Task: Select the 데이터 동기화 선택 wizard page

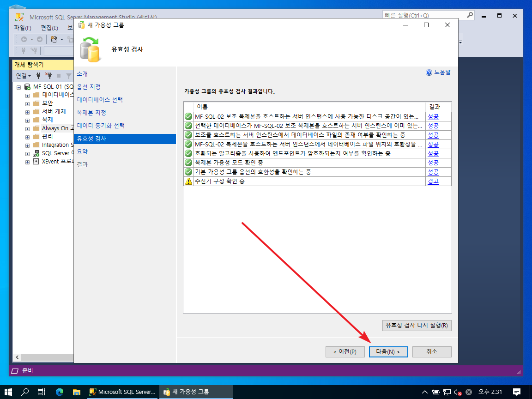Action: tap(101, 125)
